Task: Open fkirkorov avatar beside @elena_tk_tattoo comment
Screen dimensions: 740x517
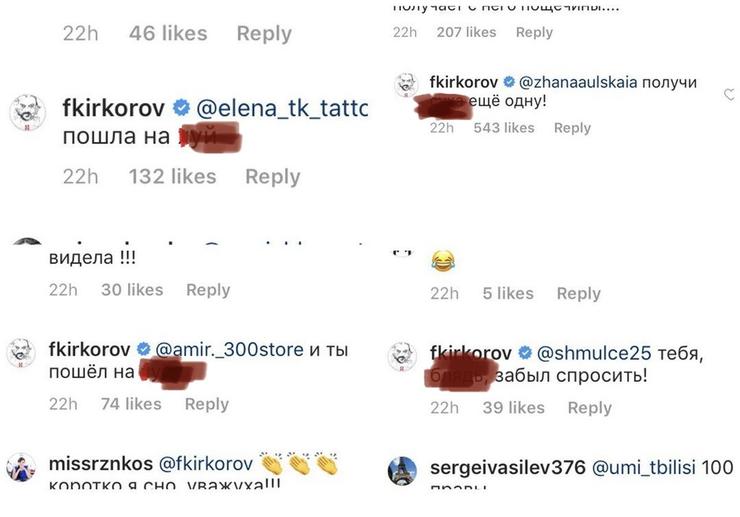Action: [x=29, y=111]
